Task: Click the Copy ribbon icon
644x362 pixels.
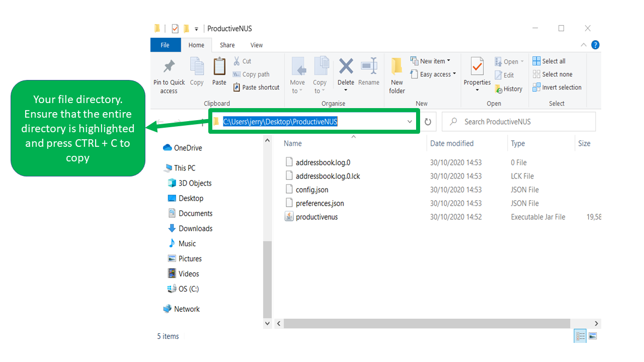Action: pyautogui.click(x=197, y=66)
